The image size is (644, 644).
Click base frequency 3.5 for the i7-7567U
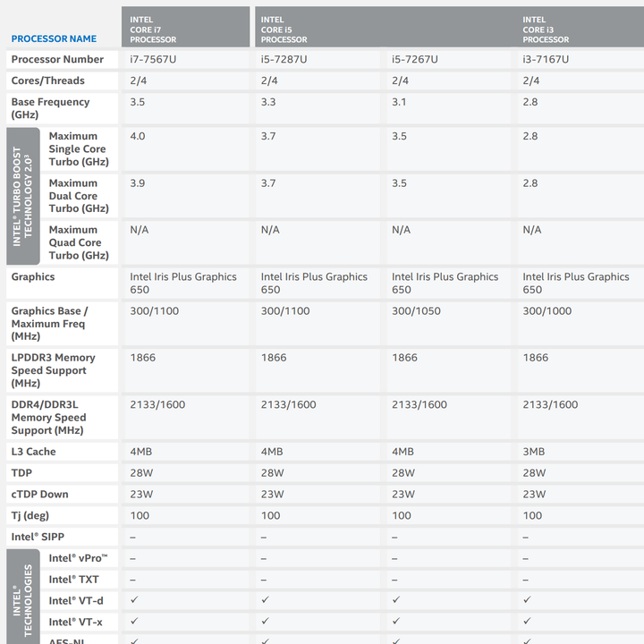pos(138,102)
